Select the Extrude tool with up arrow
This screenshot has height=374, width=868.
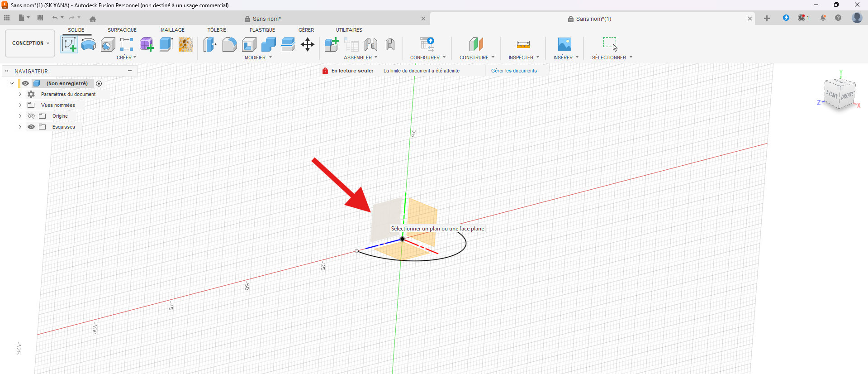pos(166,44)
